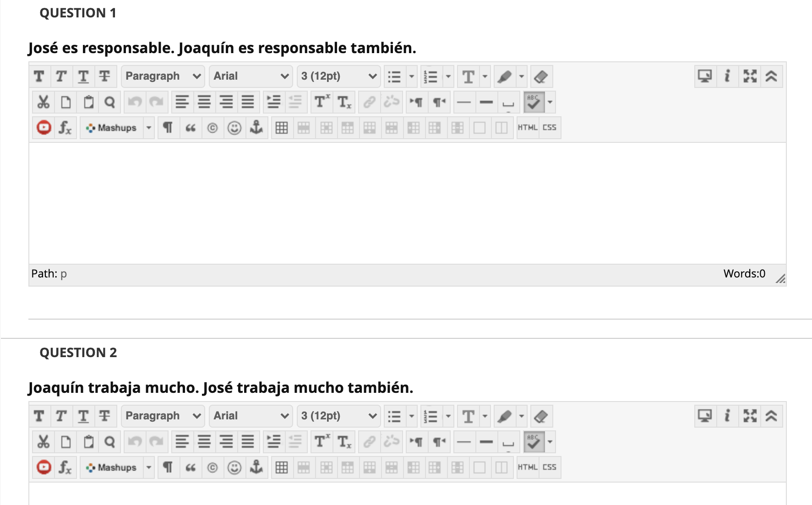The image size is (812, 505).
Task: Click inside the Question 1 answer text area
Action: (x=407, y=203)
